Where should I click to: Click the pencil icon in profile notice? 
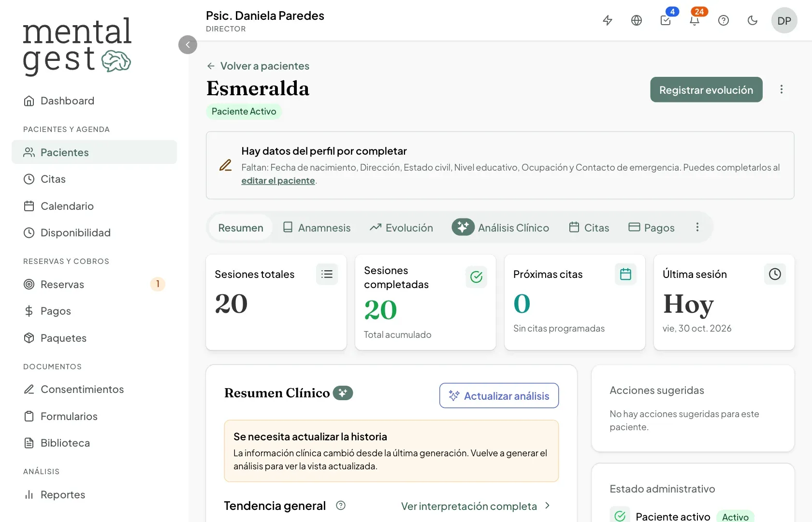[225, 165]
